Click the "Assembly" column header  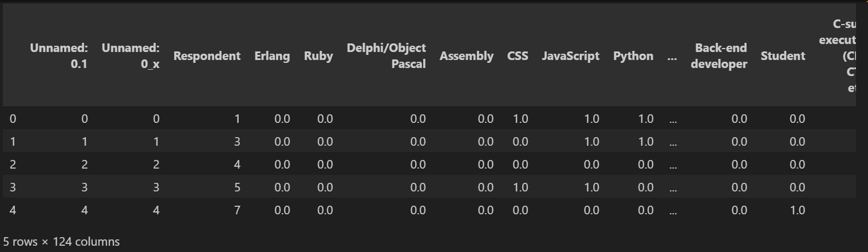point(466,56)
